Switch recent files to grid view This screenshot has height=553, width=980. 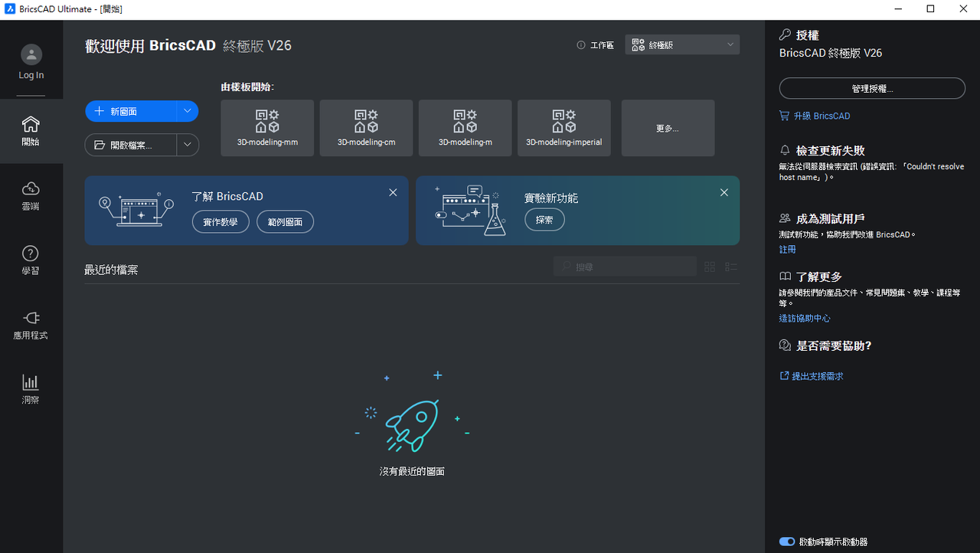tap(710, 267)
